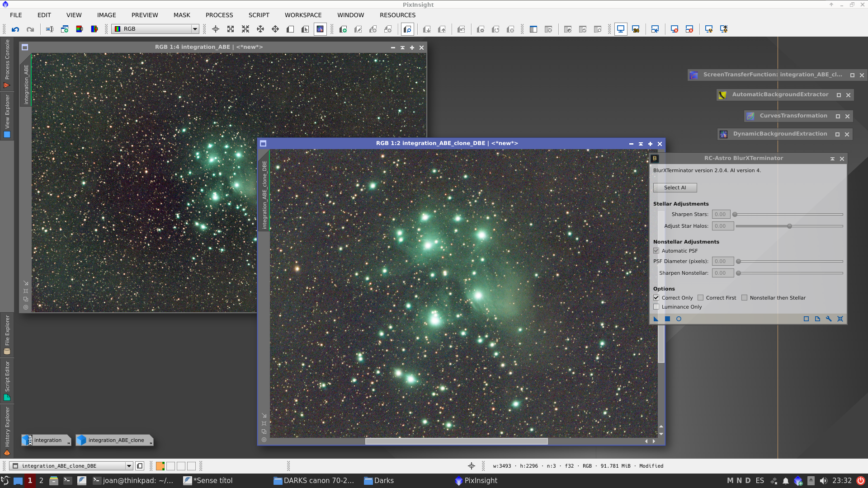Open the integration_ABE_clone_DBE view selector dropdown
The height and width of the screenshot is (488, 868).
point(129,466)
